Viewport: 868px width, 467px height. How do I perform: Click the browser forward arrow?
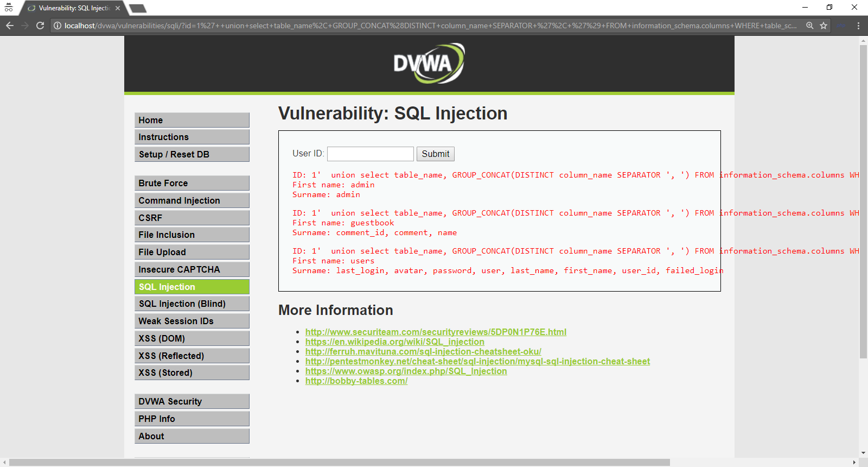(25, 26)
